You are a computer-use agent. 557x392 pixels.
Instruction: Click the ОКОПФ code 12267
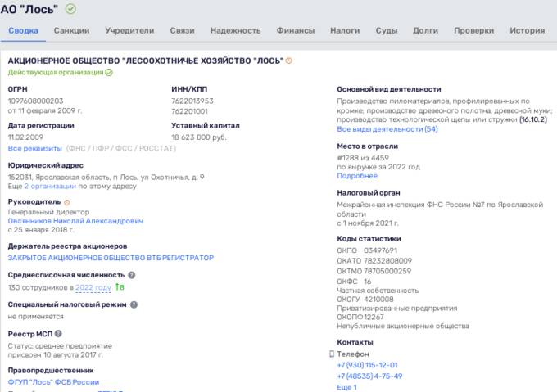coord(374,317)
